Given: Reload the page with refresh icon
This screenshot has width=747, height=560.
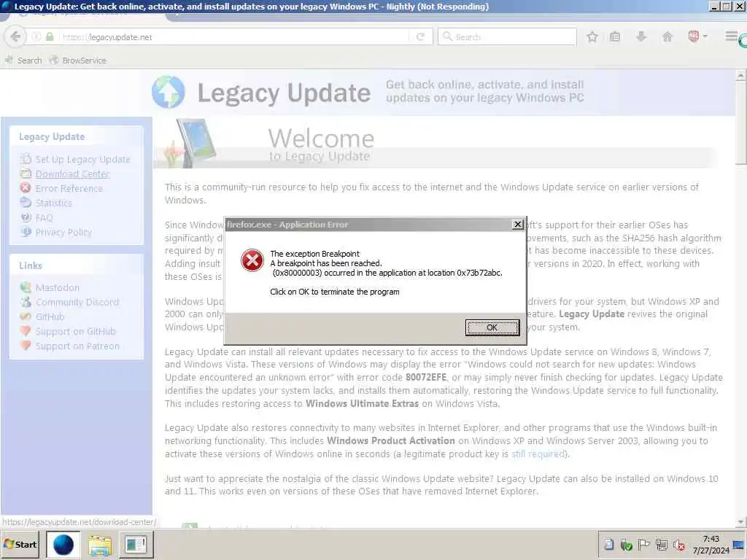Looking at the screenshot, I should click(x=420, y=36).
